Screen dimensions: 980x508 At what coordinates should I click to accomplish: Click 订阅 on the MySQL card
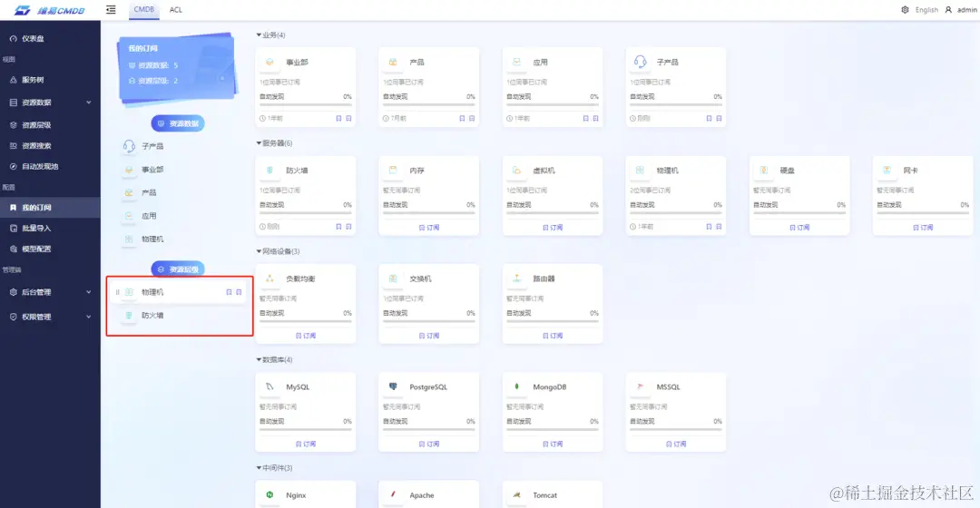(307, 444)
